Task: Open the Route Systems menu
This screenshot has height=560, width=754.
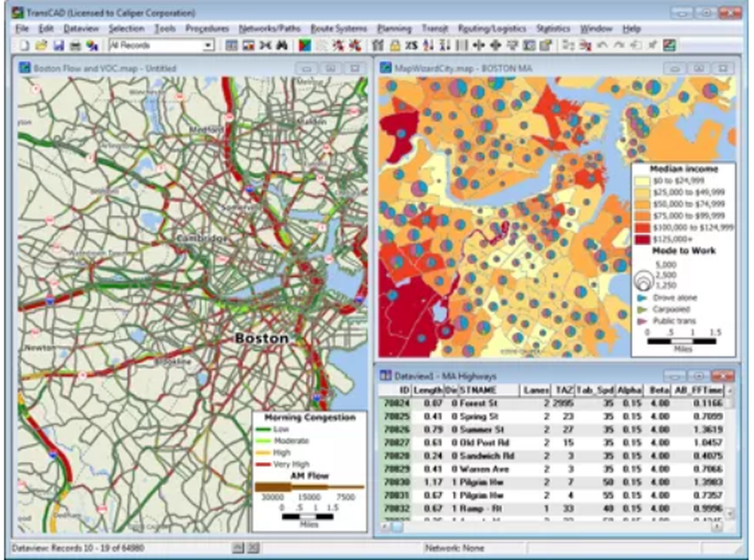Action: 339,29
